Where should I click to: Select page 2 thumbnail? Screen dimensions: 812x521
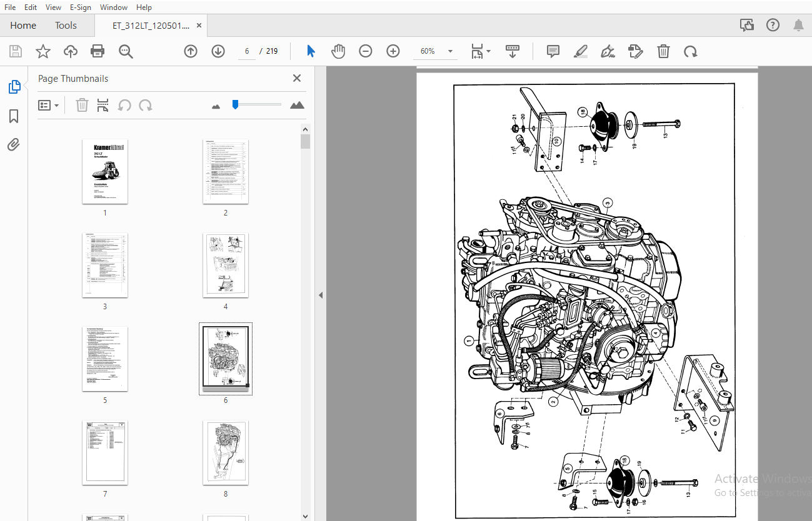(226, 172)
